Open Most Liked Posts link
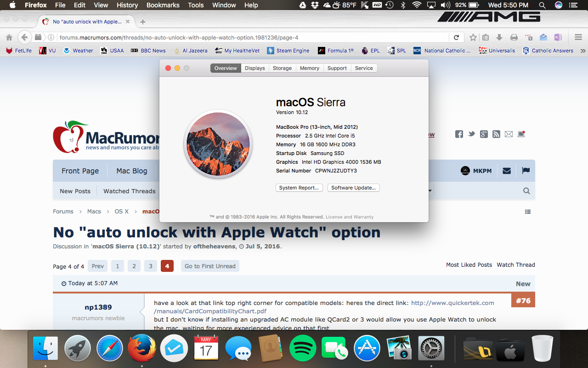The width and height of the screenshot is (588, 368). tap(469, 264)
